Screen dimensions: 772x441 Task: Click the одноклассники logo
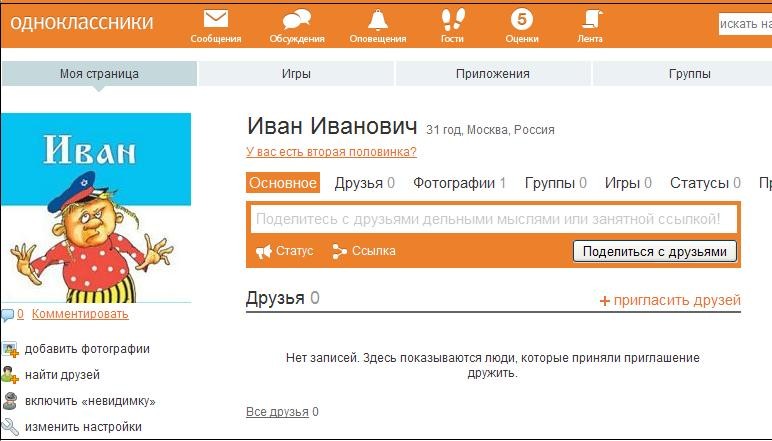(82, 22)
